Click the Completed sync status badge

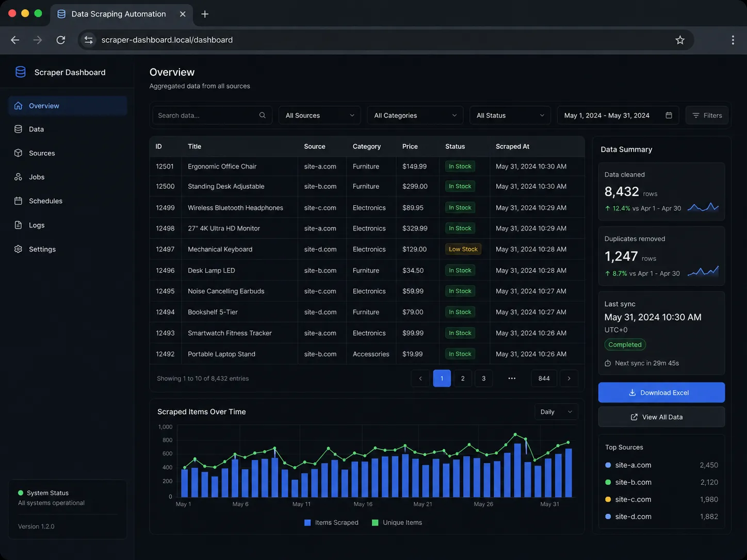coord(625,345)
